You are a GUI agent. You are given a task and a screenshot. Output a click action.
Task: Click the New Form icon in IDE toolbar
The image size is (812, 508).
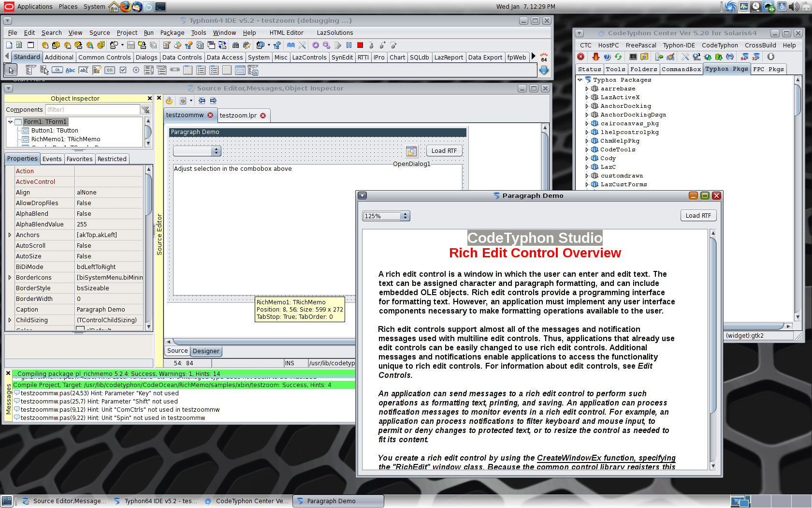pyautogui.click(x=31, y=45)
